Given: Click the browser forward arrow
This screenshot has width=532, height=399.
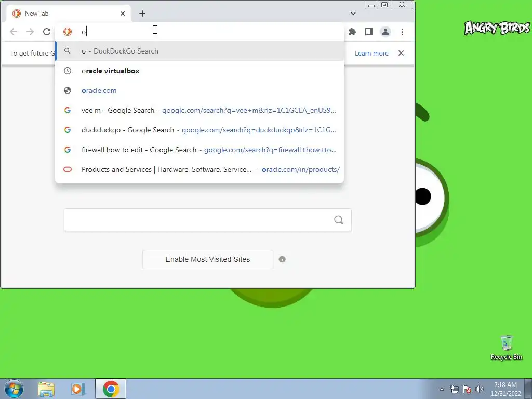Looking at the screenshot, I should [x=30, y=32].
